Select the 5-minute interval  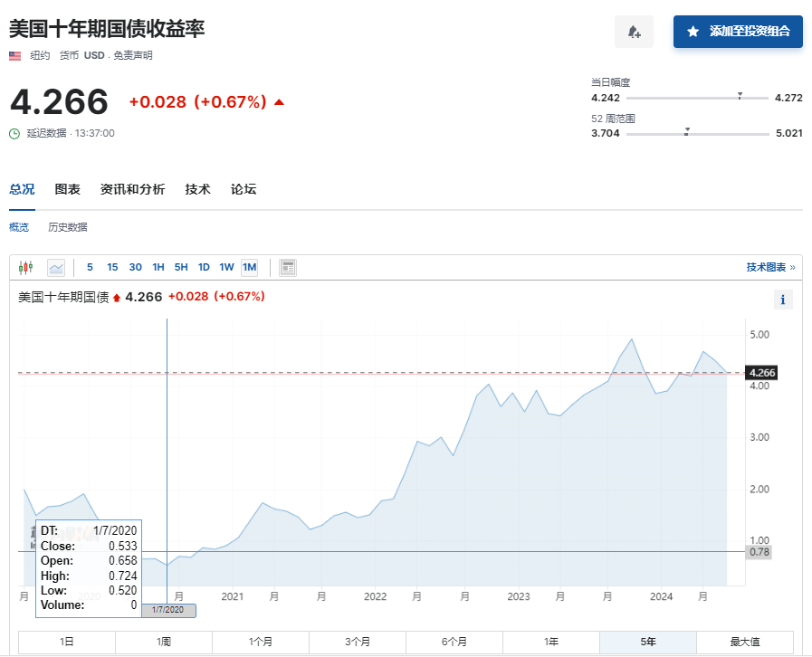[x=90, y=267]
